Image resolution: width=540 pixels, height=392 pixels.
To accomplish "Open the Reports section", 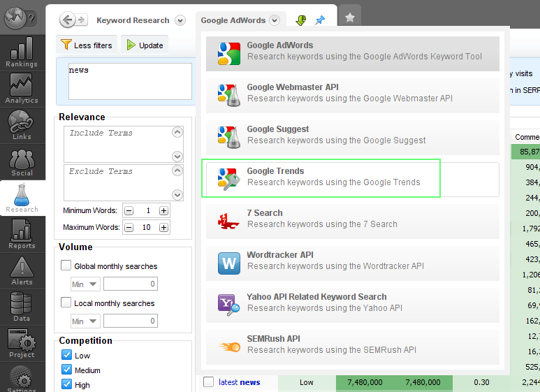I will click(22, 235).
